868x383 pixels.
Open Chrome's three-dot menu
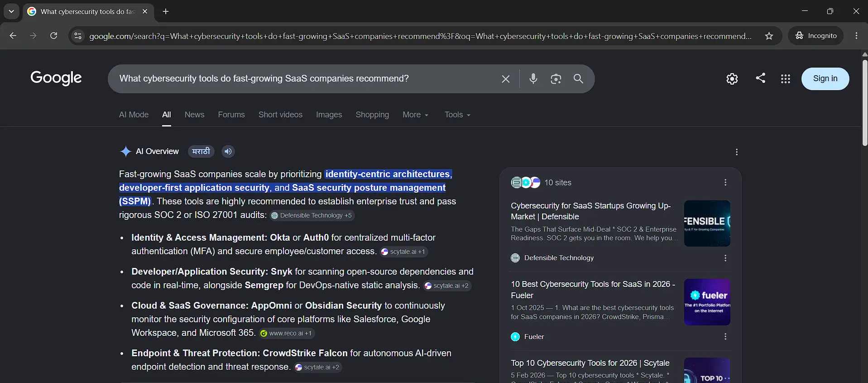point(856,36)
